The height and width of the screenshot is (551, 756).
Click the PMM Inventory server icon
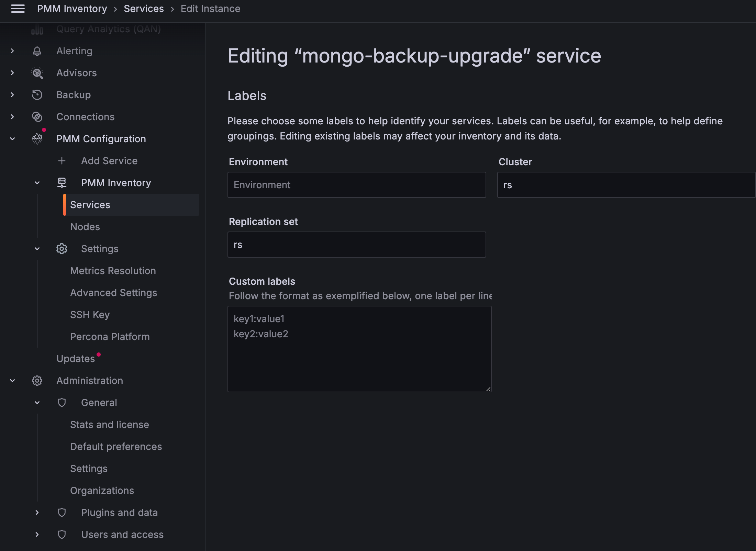[x=62, y=183]
